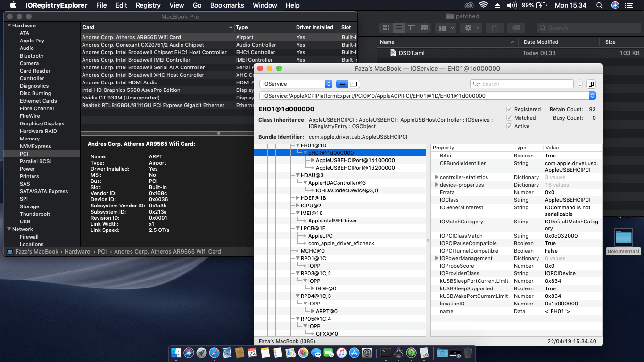This screenshot has height=362, width=644.
Task: Toggle the Registered checkbox
Action: click(x=509, y=109)
